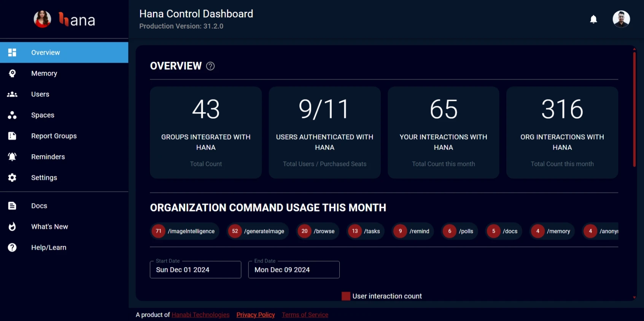
Task: Follow the Hanabi Technologies link
Action: (200, 315)
